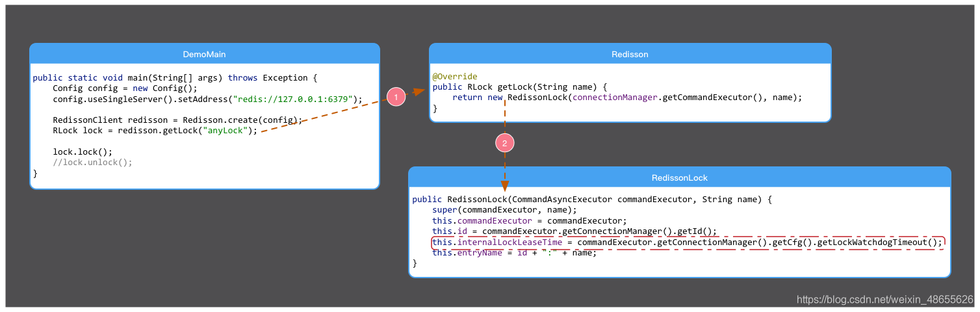The image size is (980, 312).
Task: Click the 'this.commandExecutor = commandExecutor;' line
Action: pyautogui.click(x=530, y=221)
